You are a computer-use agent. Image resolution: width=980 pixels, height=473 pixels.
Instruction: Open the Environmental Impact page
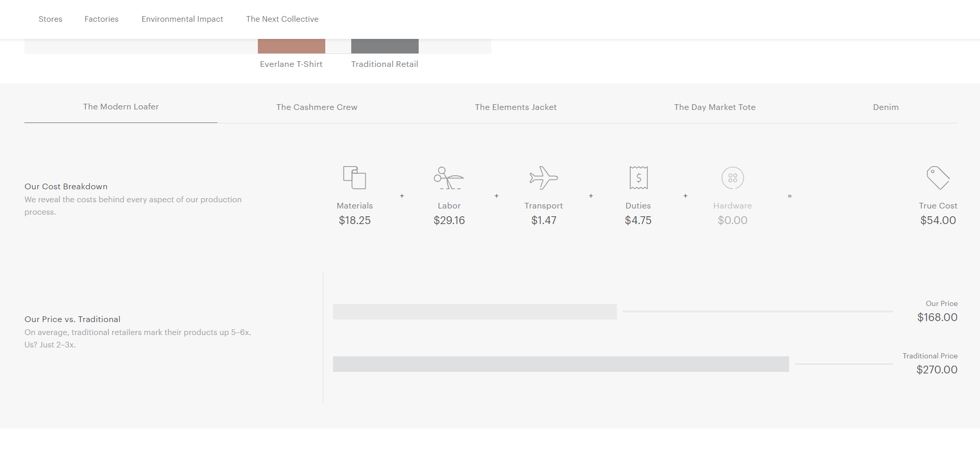182,19
